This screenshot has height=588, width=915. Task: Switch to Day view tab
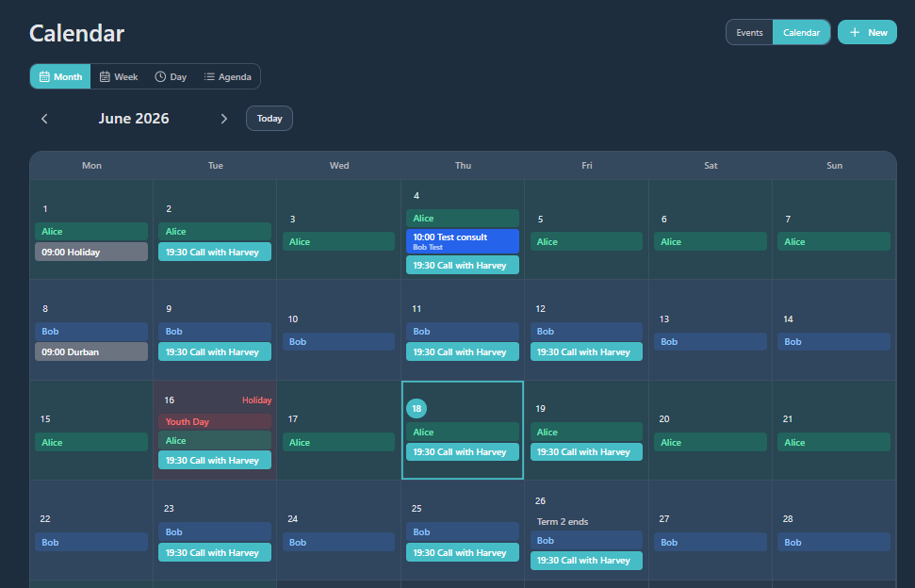pyautogui.click(x=171, y=76)
